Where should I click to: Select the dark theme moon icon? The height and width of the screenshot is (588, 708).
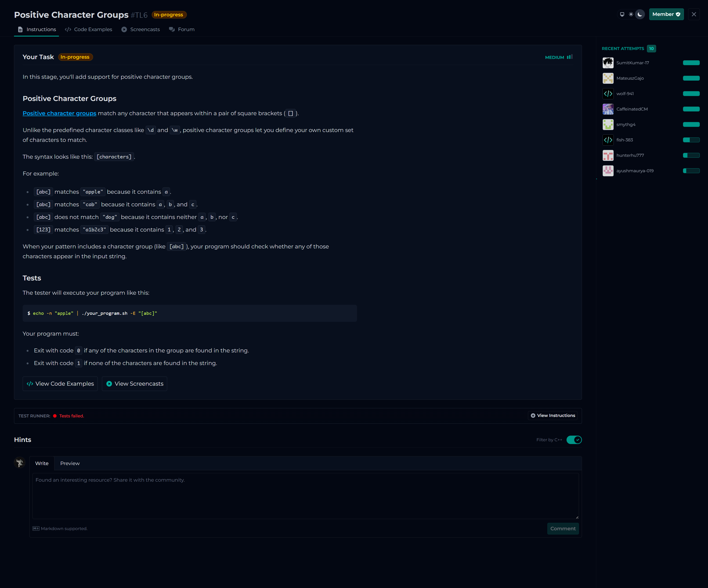point(640,14)
